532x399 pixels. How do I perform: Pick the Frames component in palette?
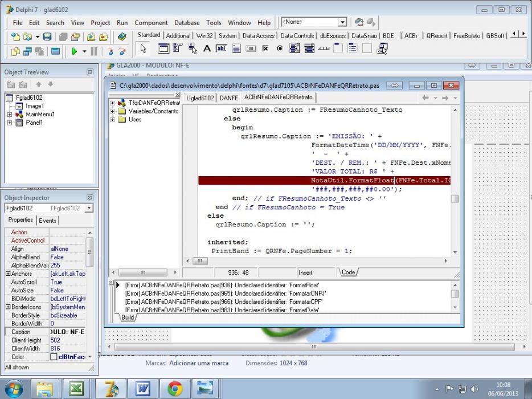163,48
